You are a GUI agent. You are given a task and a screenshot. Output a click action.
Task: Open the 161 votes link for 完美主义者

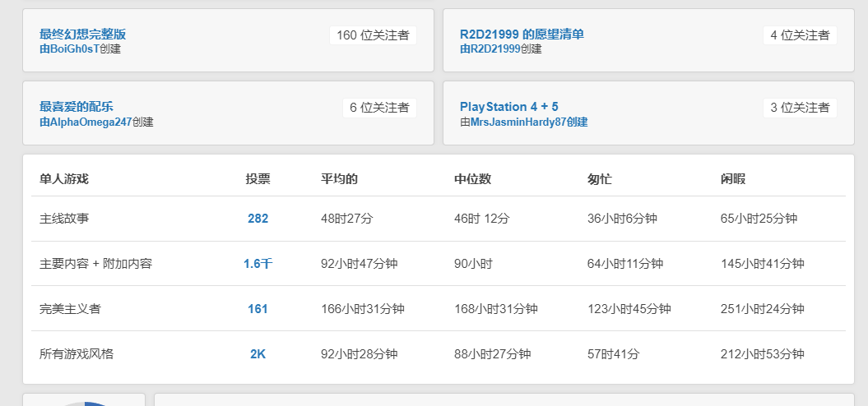point(258,309)
